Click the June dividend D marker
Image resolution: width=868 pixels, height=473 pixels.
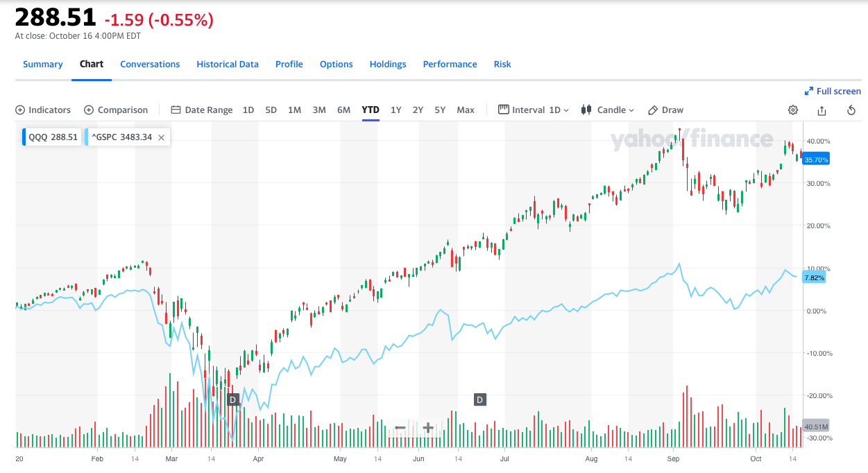coord(479,399)
